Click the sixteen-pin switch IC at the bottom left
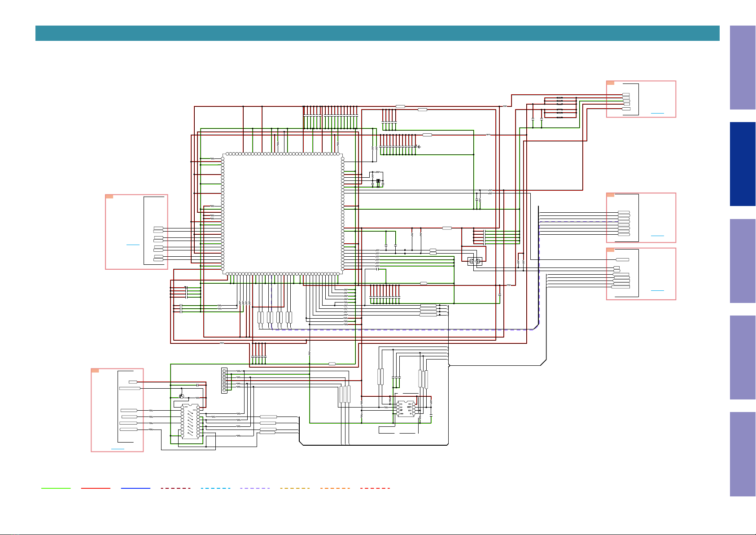This screenshot has width=756, height=535. coord(190,421)
